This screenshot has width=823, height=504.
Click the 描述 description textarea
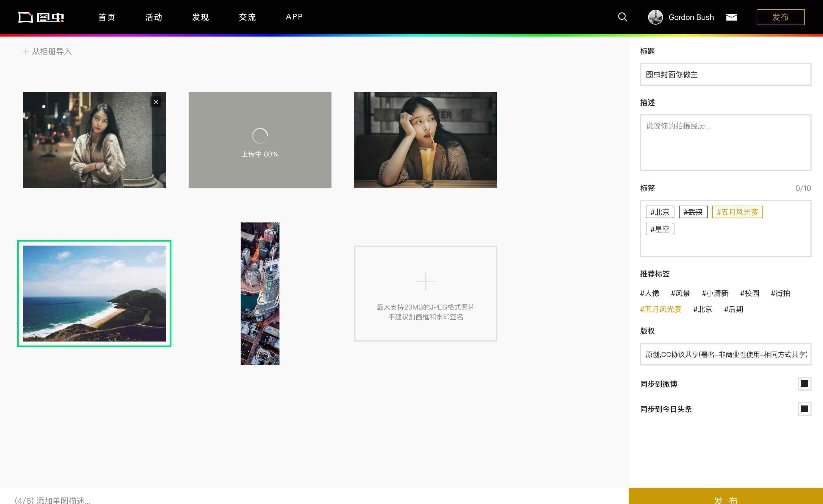click(726, 143)
